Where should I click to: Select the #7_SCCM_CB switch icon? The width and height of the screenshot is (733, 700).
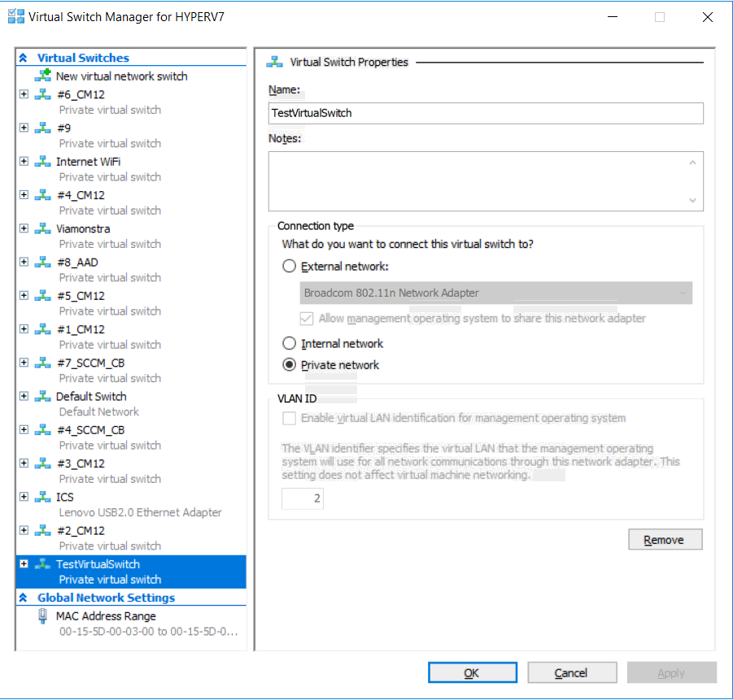click(x=43, y=363)
